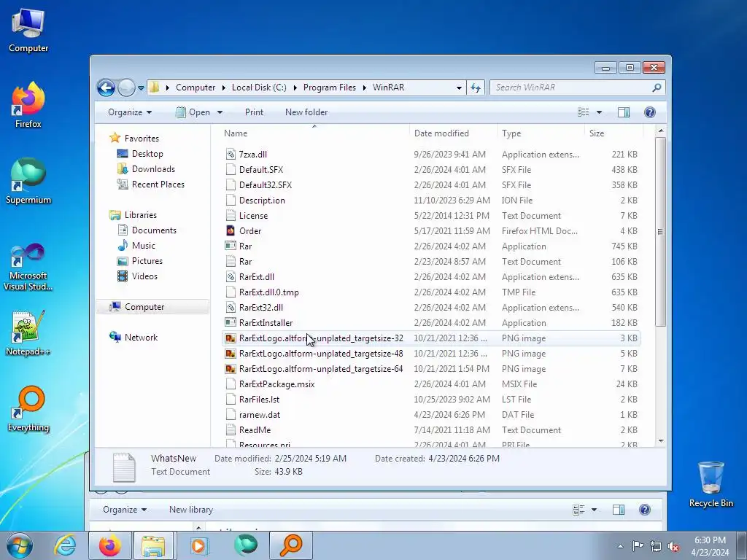This screenshot has height=560, width=747.
Task: Sort by the Size column header
Action: point(614,133)
